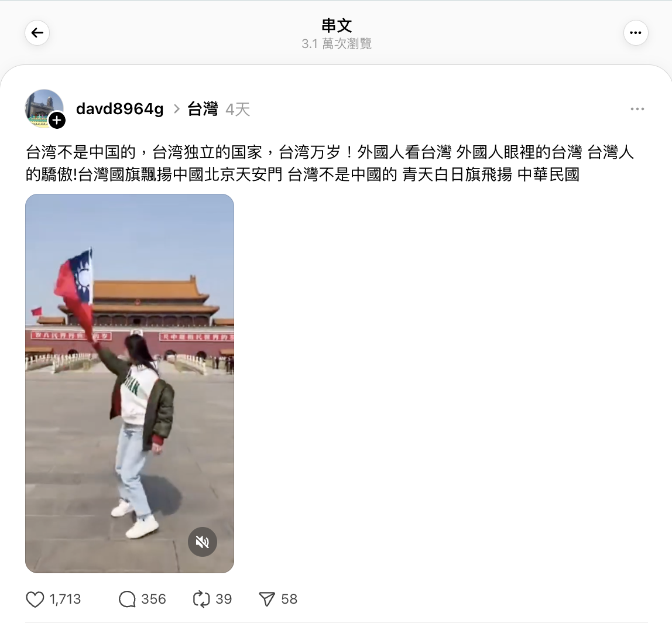This screenshot has width=672, height=623.
Task: Open davd8964g's profile picture
Action: (44, 108)
